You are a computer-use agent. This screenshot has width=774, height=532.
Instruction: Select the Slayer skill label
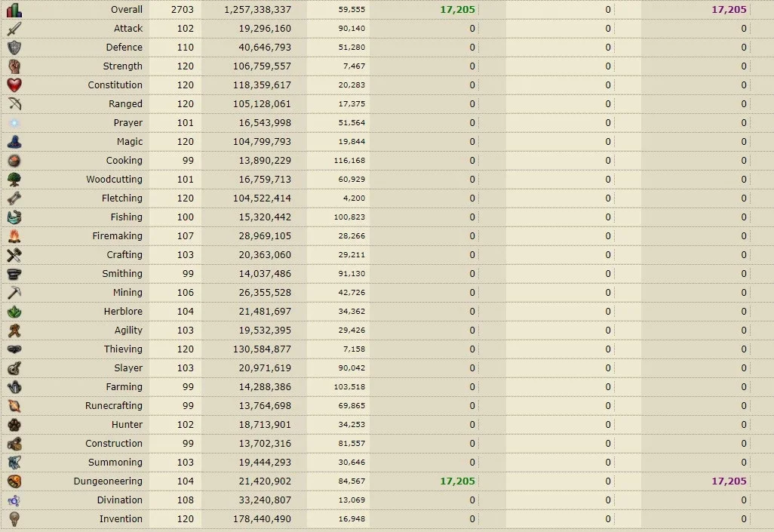pos(128,368)
